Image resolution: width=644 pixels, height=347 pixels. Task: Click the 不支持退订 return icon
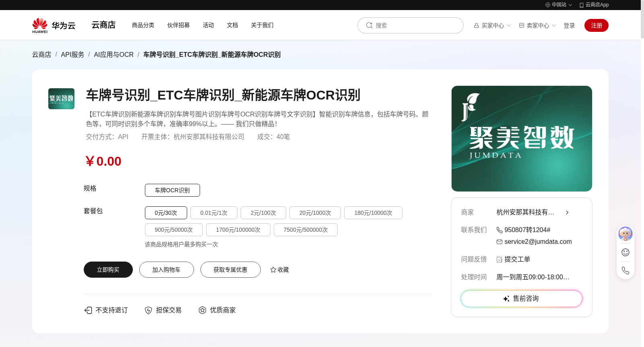coord(88,310)
